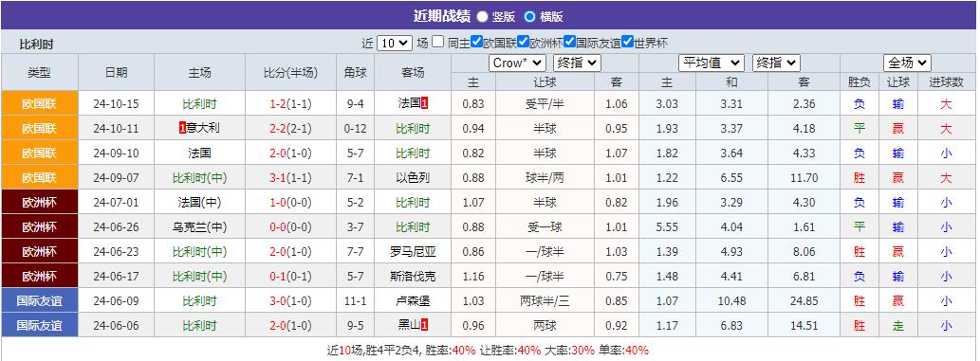
Task: Open the away team 罗马尼亚
Action: point(413,252)
